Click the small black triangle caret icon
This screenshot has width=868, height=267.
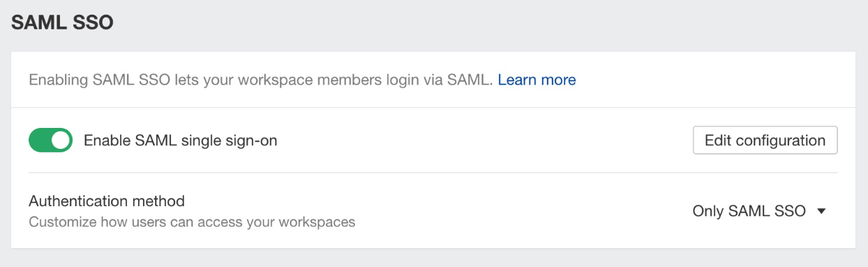click(x=821, y=211)
